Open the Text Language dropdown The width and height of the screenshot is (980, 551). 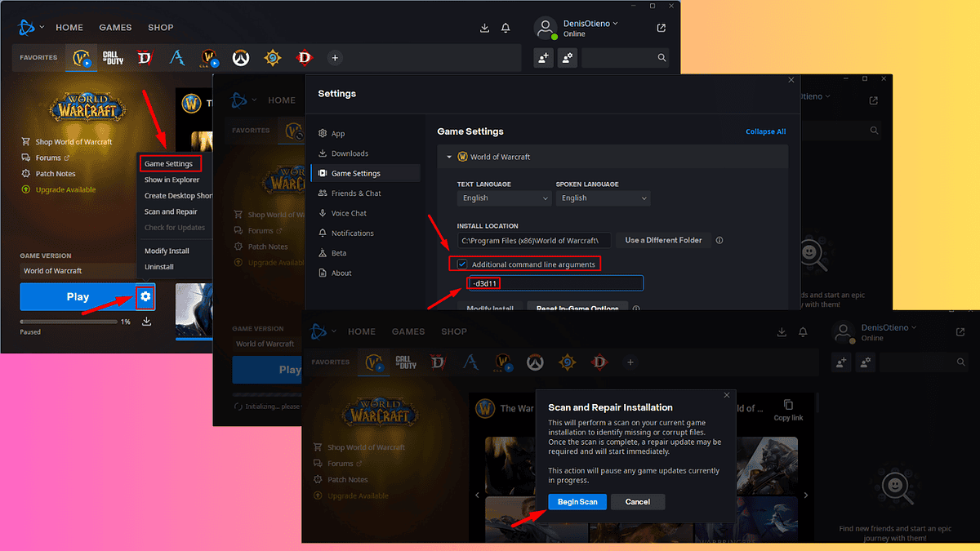point(504,198)
